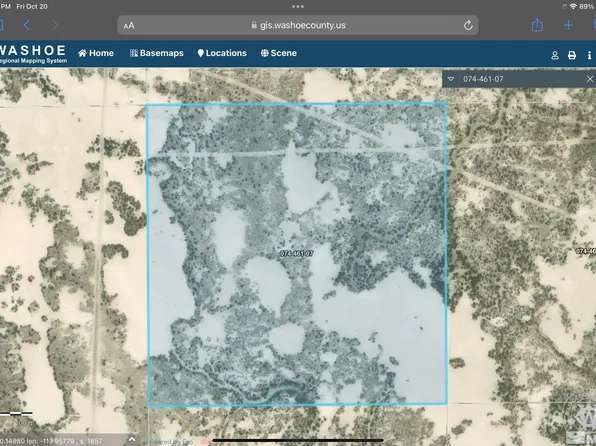Switch to the Scene view

[279, 53]
